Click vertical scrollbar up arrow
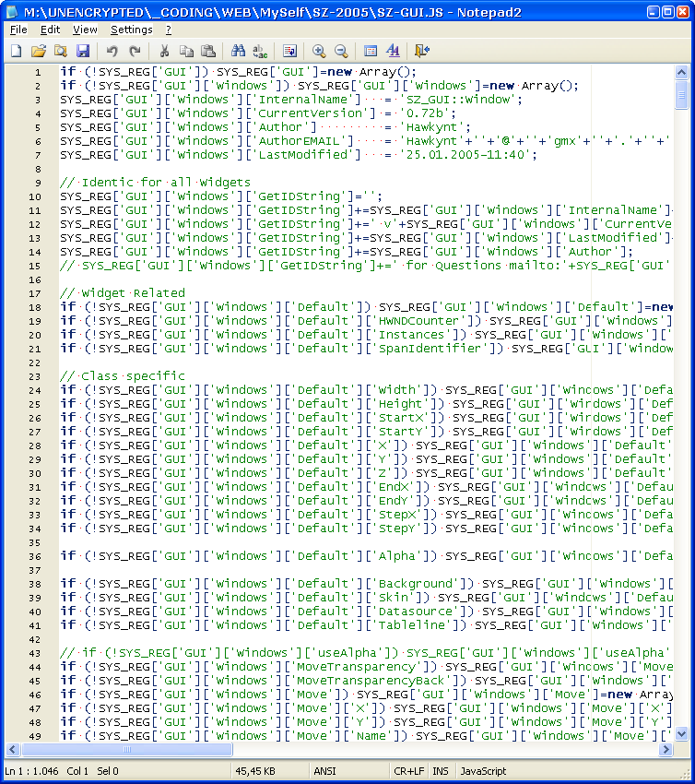695x784 pixels. pyautogui.click(x=681, y=73)
